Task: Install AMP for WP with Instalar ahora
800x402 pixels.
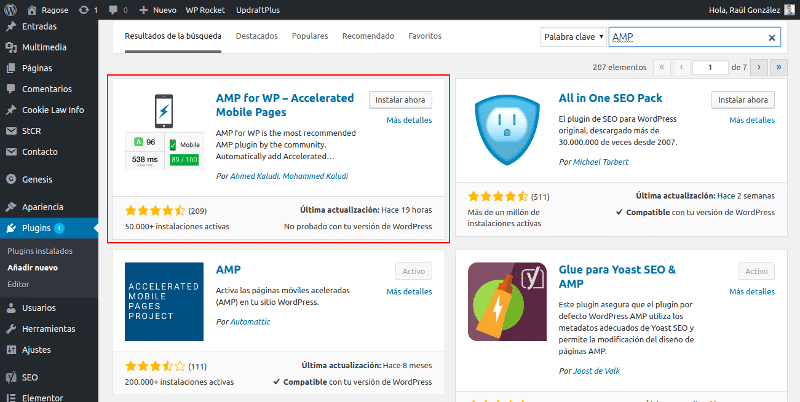Action: pyautogui.click(x=401, y=100)
